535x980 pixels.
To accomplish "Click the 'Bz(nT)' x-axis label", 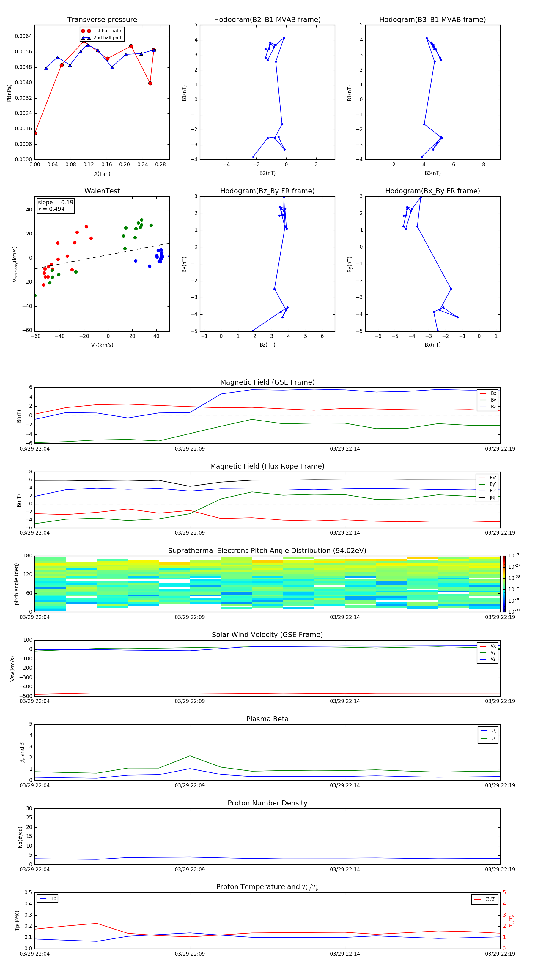I will click(267, 345).
